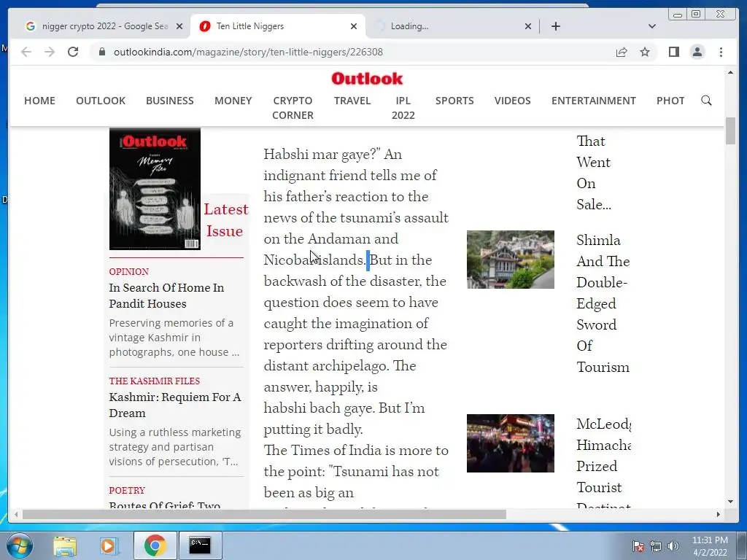
Task: Open the taskbar clock showing 11:31 PM
Action: 710,546
